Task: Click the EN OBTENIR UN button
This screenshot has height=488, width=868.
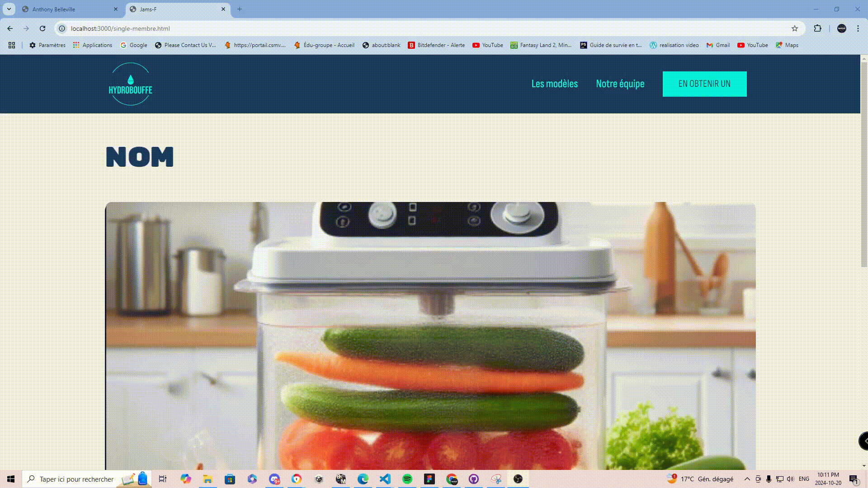Action: [x=705, y=84]
